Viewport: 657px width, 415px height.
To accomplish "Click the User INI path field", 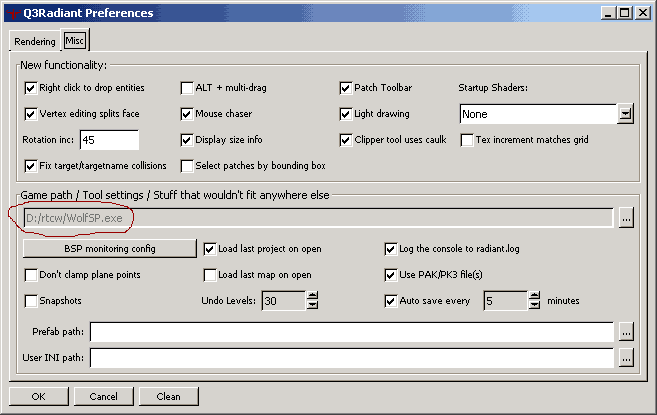I will point(352,358).
